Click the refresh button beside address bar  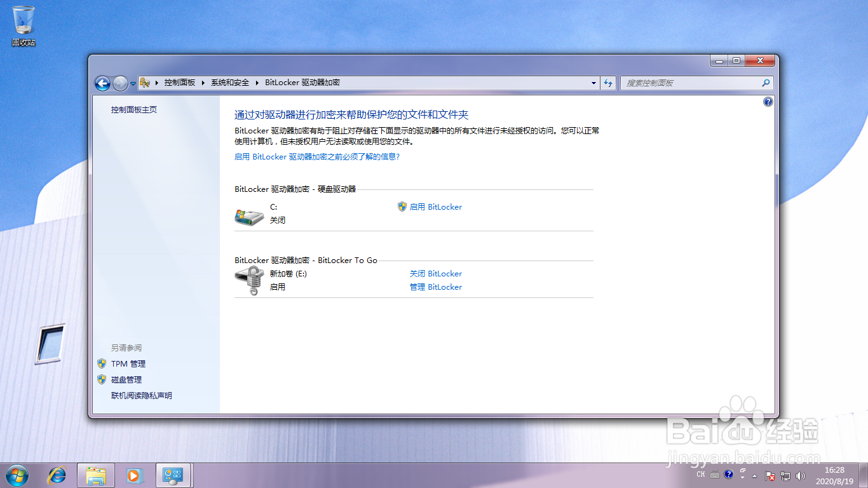(609, 83)
